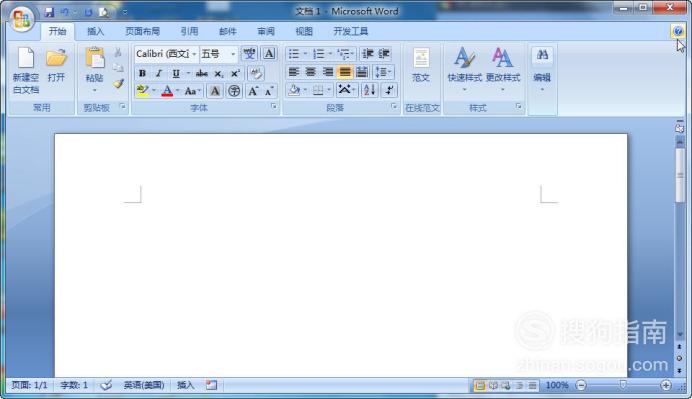Insert enclosed character with circled 字 icon

234,91
